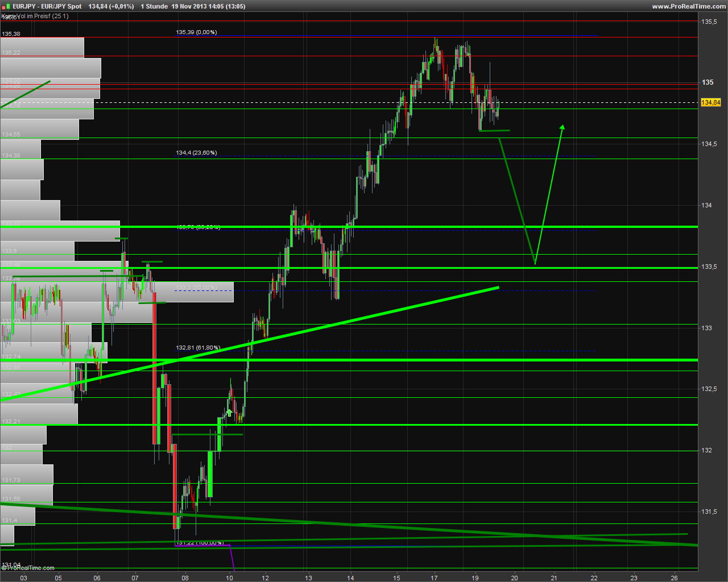This screenshot has height=582, width=728.
Task: Click the 133 price axis label
Action: coord(706,328)
